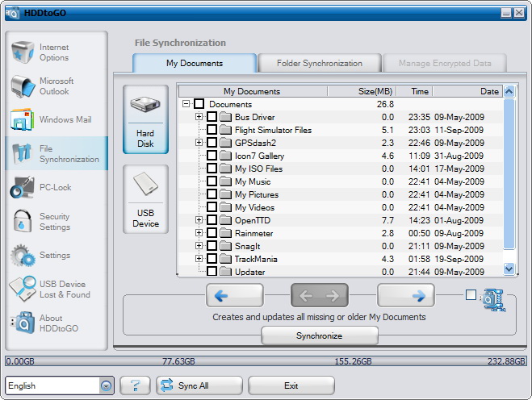Viewport: 532px width, 400px height.
Task: Collapse the Documents tree node
Action: (x=186, y=104)
